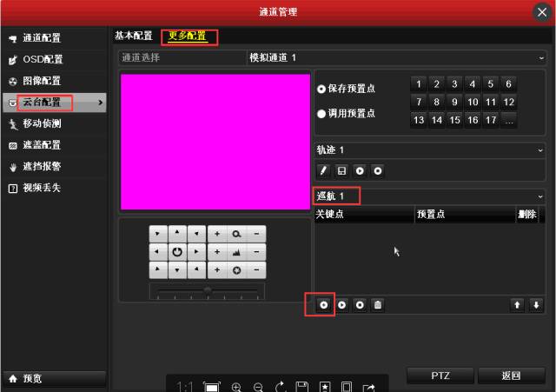Click the iris minus button
Viewport: 556px width, 392px height.
coord(256,270)
